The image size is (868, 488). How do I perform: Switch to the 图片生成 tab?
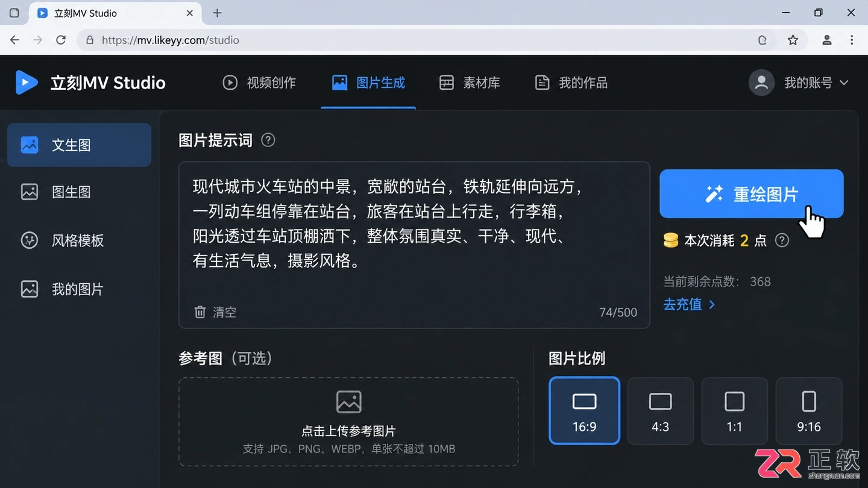pyautogui.click(x=368, y=83)
